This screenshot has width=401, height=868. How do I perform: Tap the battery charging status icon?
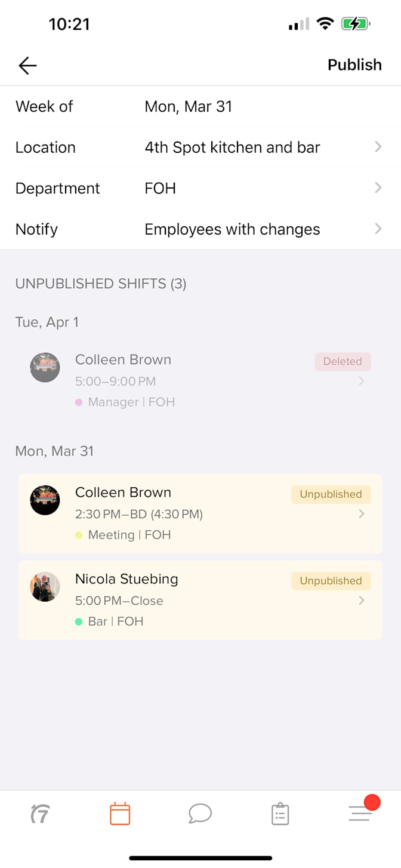tap(355, 24)
